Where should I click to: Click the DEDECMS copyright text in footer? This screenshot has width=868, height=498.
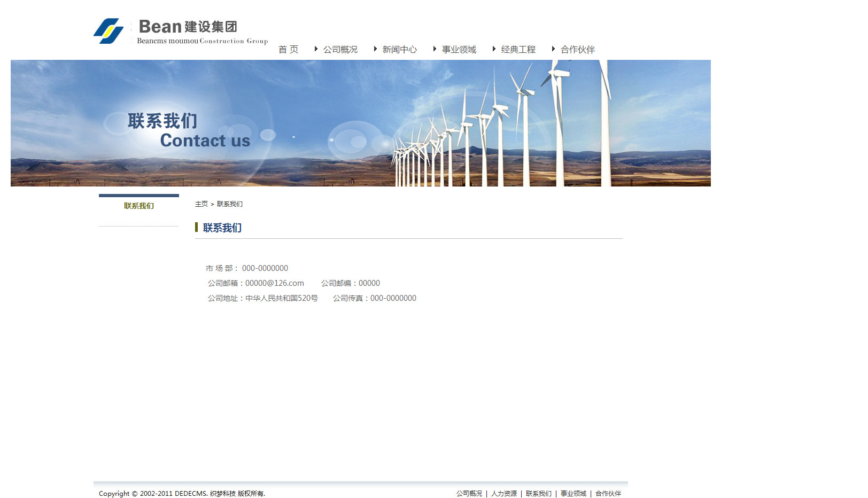182,494
